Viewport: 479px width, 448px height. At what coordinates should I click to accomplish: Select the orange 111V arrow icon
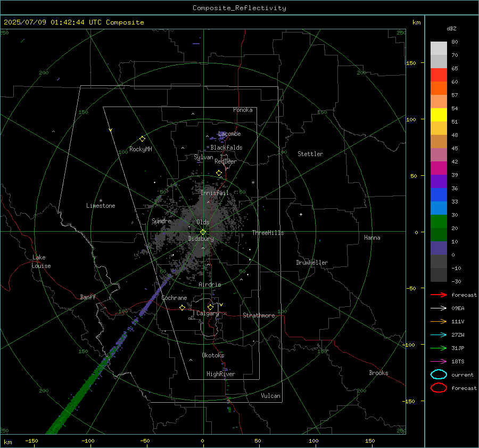439,321
